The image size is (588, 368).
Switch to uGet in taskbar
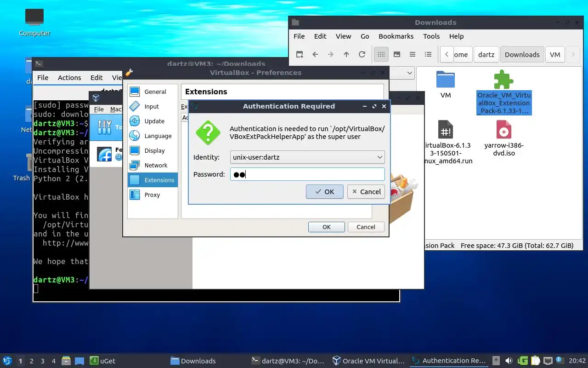tap(103, 361)
